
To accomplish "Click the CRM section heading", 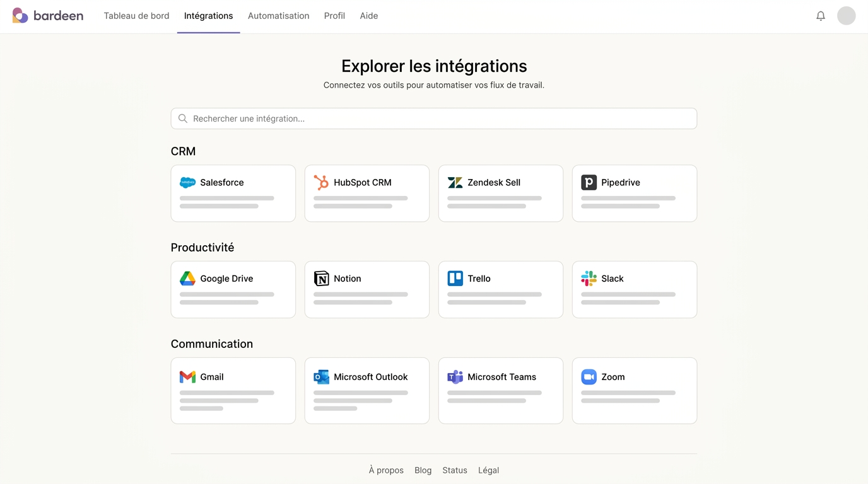I will 184,151.
